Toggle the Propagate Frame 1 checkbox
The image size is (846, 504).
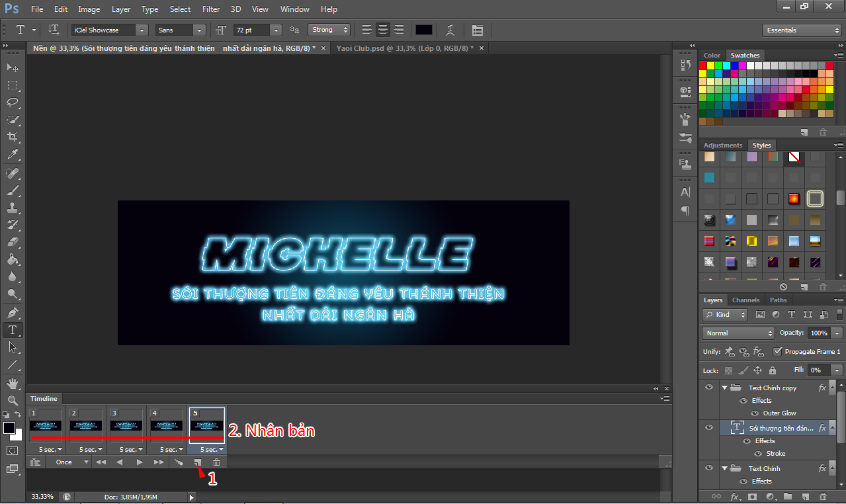point(777,351)
